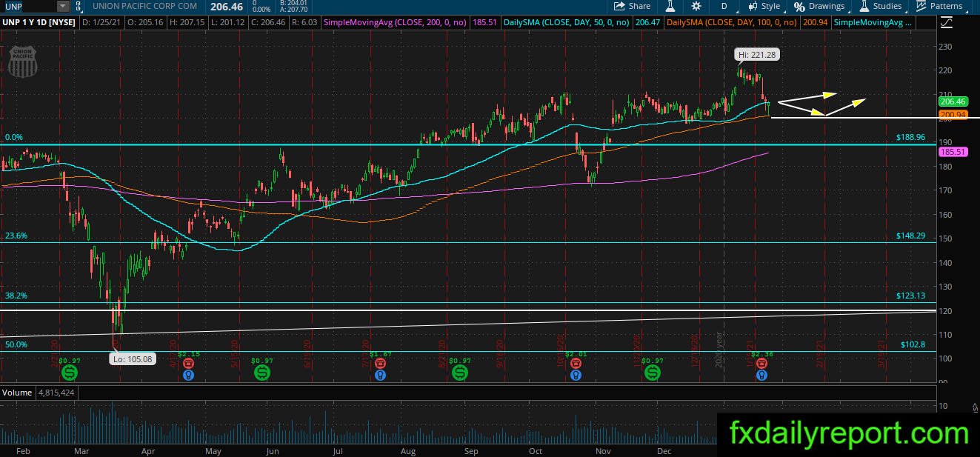Click the $2.36 earnings phone icon
Screen dimensions: 980x457
click(x=761, y=364)
